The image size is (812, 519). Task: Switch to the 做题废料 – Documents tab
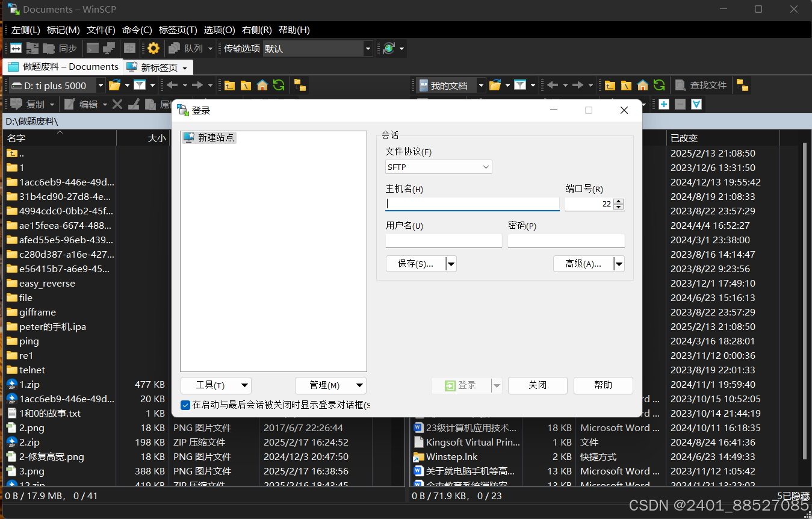click(x=63, y=67)
